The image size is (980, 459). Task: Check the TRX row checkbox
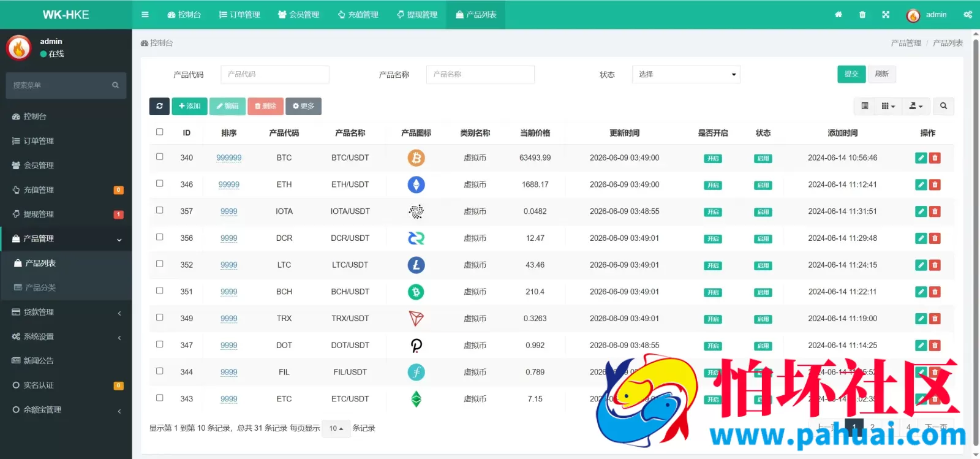click(160, 317)
